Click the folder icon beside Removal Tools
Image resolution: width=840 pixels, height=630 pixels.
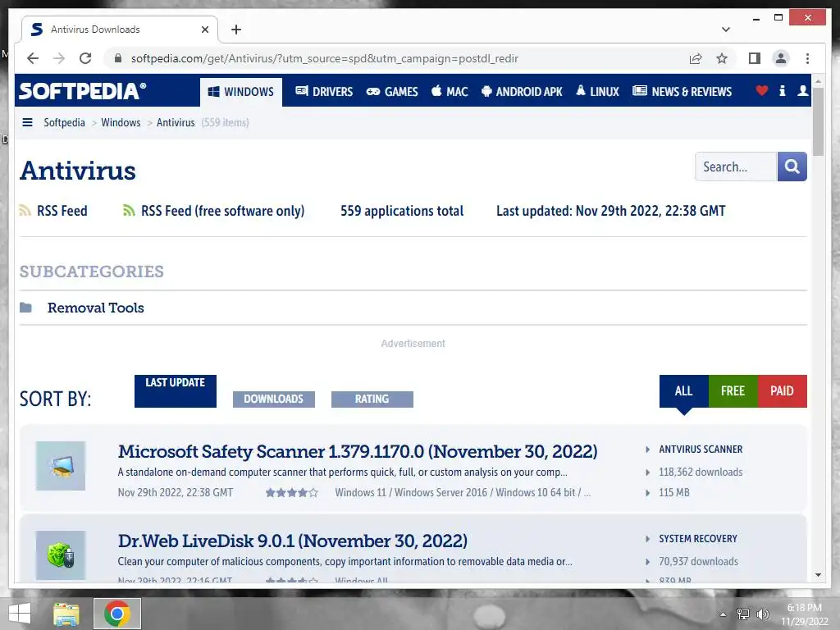click(25, 308)
